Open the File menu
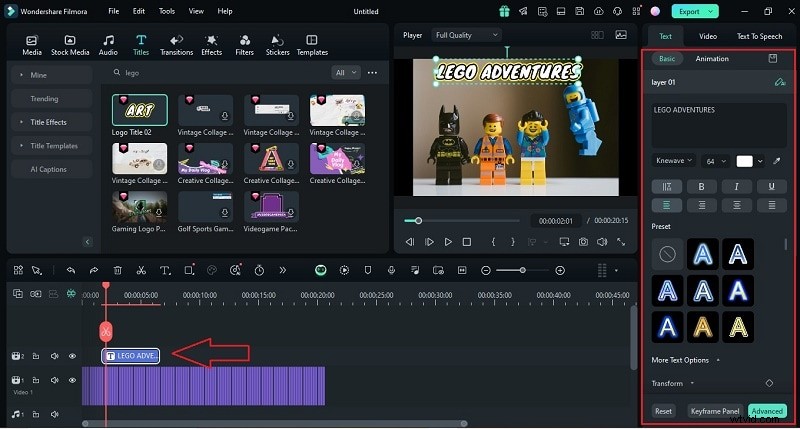 114,11
